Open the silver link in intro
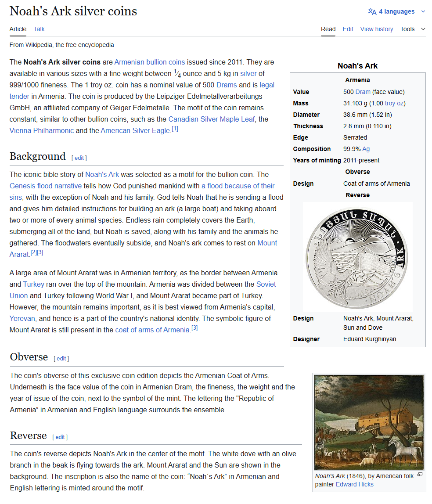Image resolution: width=432 pixels, height=504 pixels. pyautogui.click(x=248, y=74)
